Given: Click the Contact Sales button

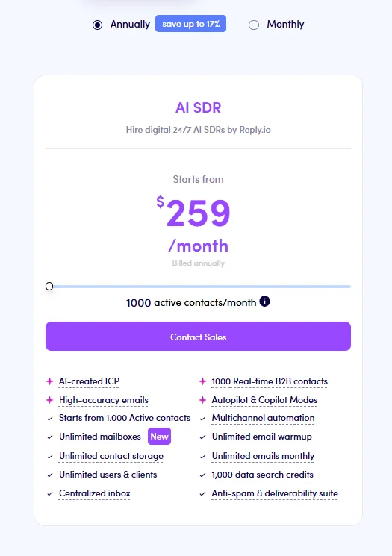Looking at the screenshot, I should pos(199,336).
